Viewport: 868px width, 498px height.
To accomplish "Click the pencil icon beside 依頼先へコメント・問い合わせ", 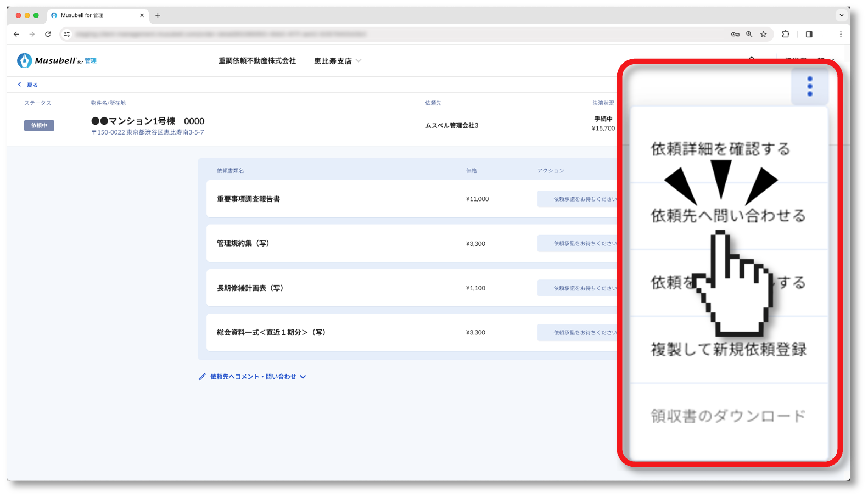I will (x=202, y=377).
